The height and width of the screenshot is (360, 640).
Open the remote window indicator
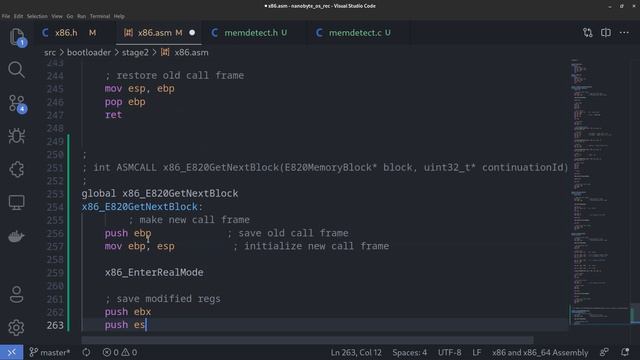11,352
